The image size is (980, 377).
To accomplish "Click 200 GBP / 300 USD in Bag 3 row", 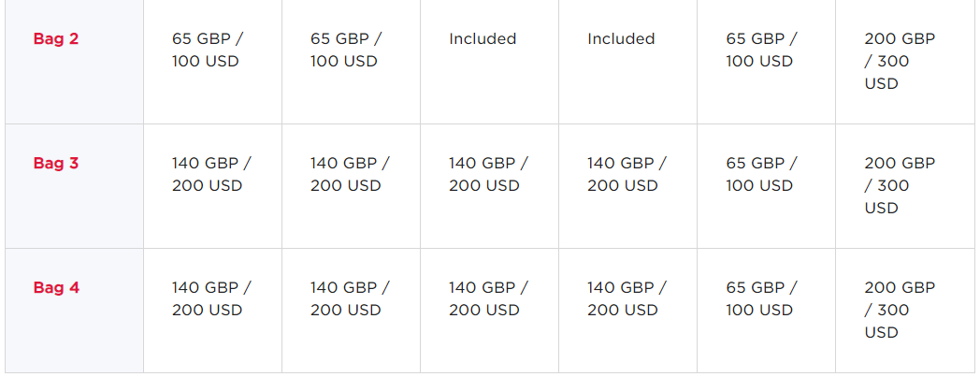I will [900, 185].
